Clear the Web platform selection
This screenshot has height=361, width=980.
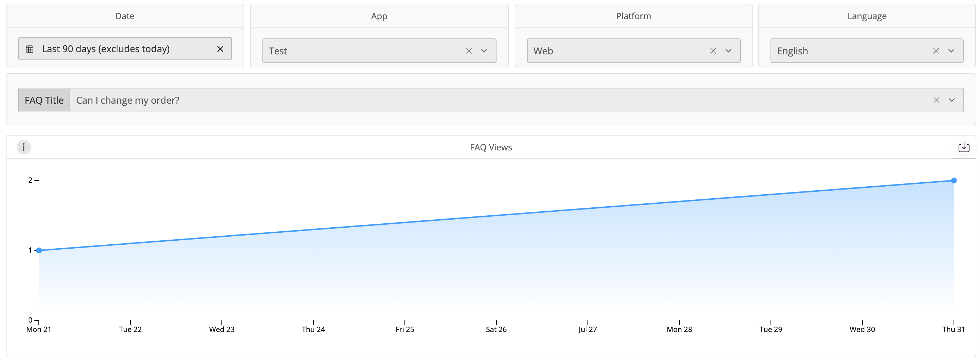tap(713, 51)
